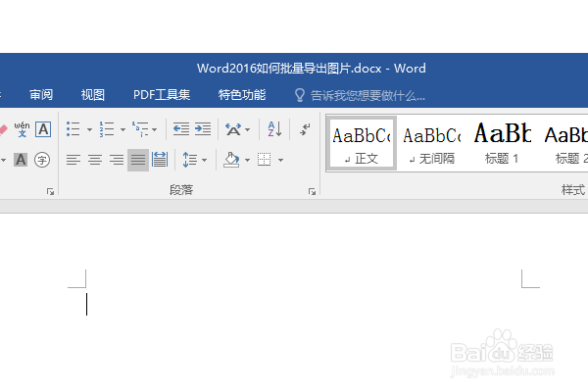Apply multilevel list formatting
Viewport: 588px width, 392px height.
(140, 129)
